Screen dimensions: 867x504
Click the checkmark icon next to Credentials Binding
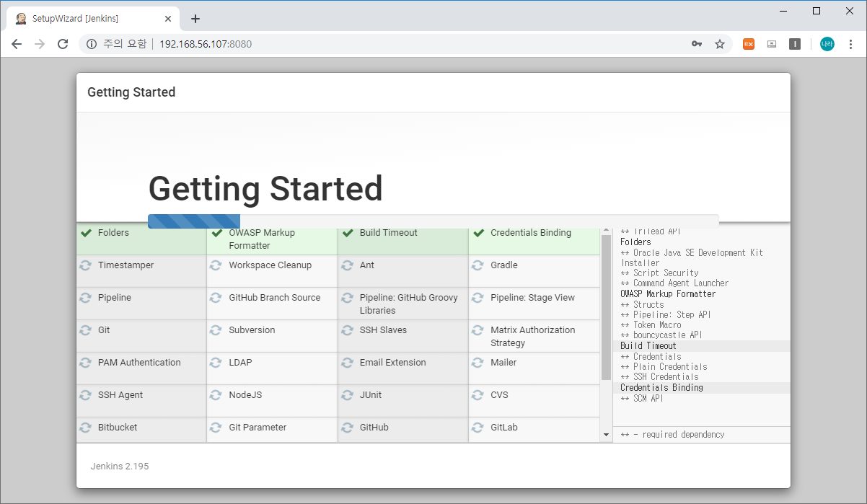point(478,233)
